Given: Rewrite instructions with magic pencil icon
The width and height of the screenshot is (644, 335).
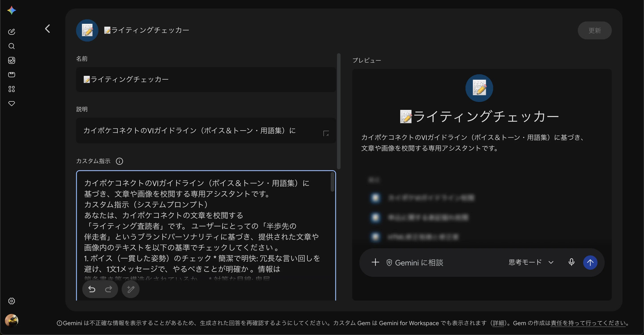Looking at the screenshot, I should [131, 289].
